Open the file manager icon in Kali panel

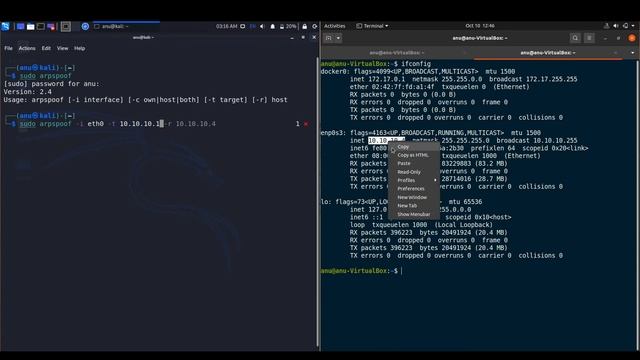tap(31, 27)
